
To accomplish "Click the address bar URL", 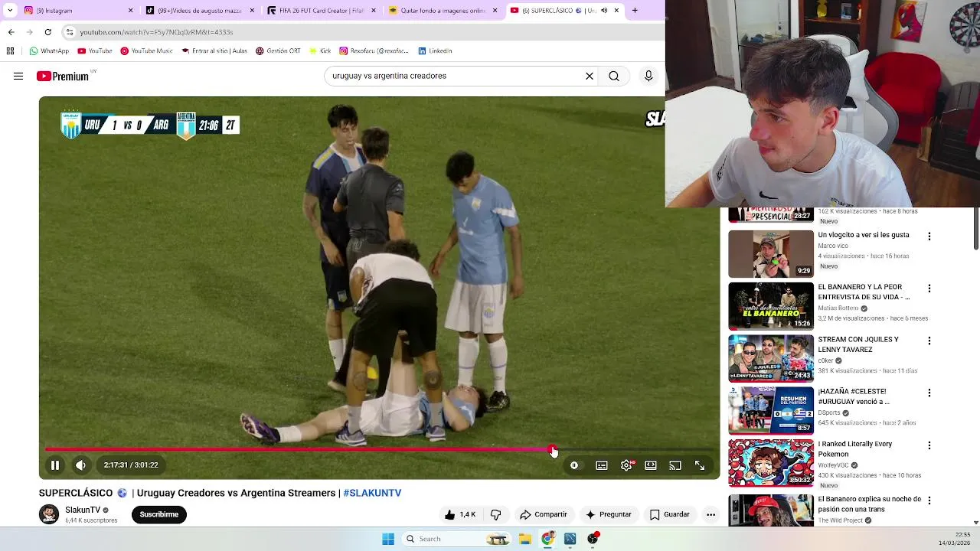I will tap(156, 32).
